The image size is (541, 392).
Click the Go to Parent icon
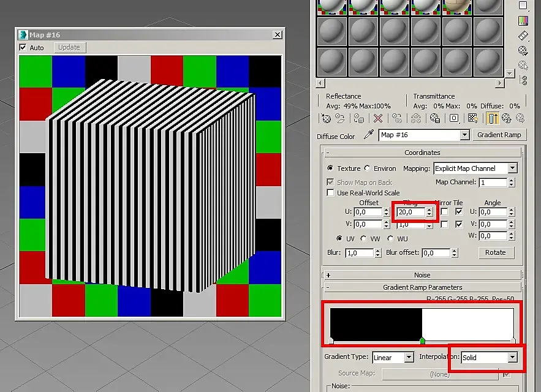[507, 118]
